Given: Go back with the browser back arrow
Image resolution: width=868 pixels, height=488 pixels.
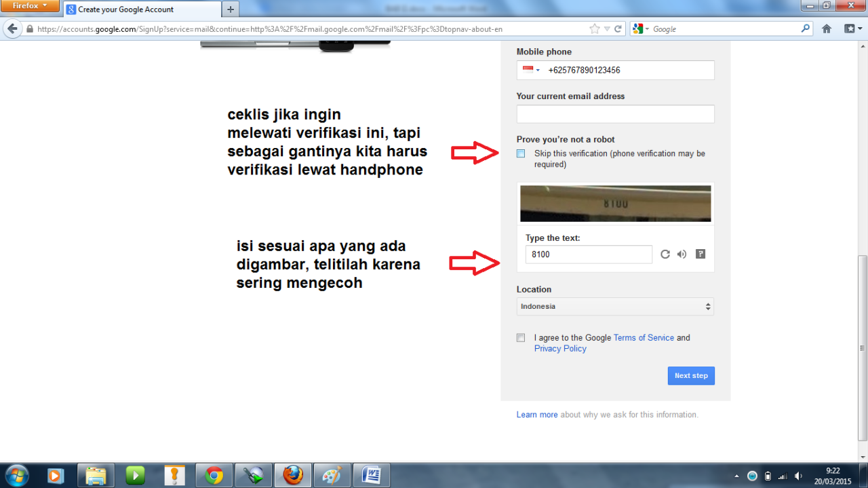Looking at the screenshot, I should tap(12, 29).
